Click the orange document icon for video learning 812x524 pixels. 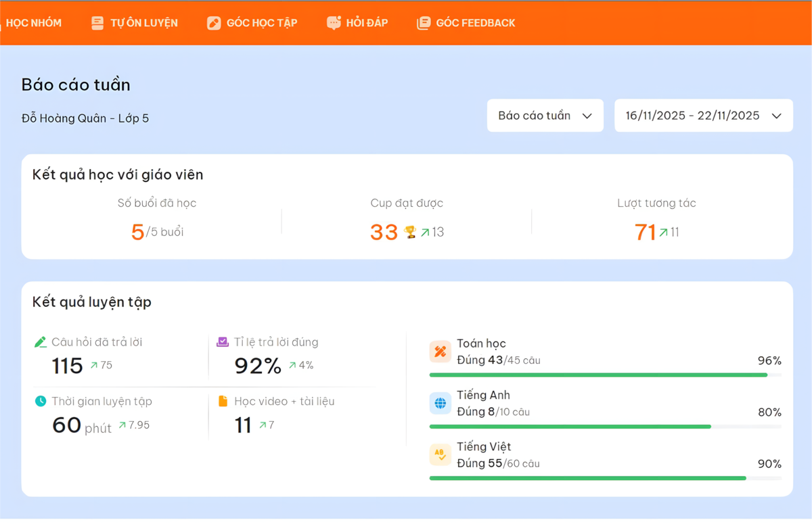223,401
